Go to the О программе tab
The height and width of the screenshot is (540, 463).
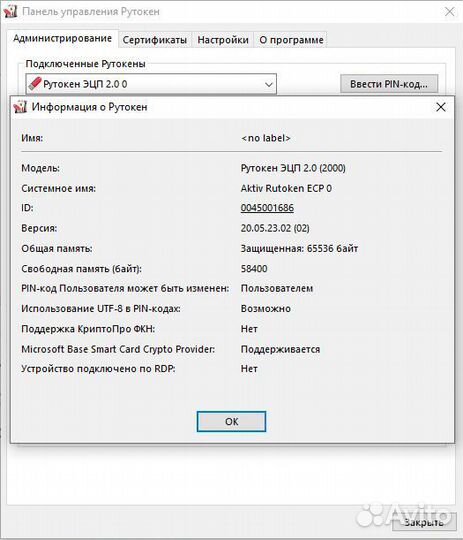click(291, 40)
